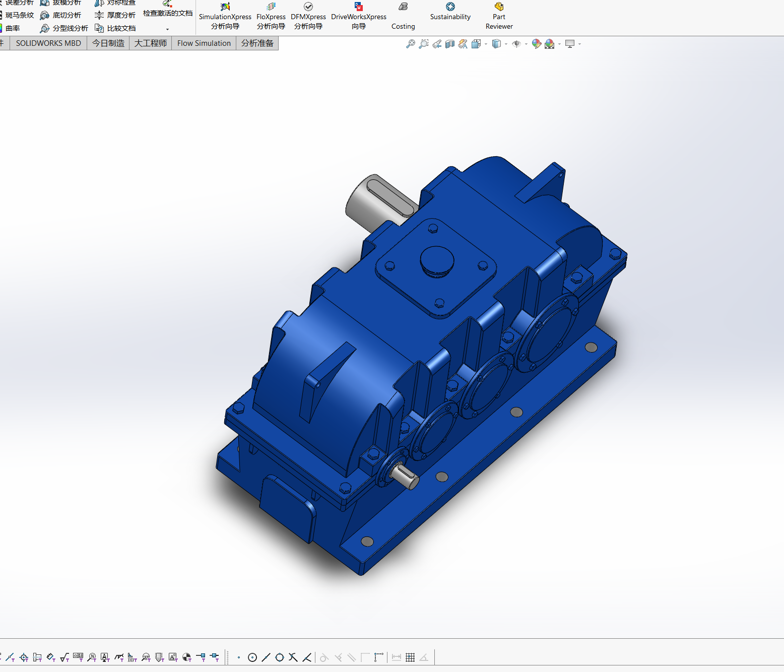The height and width of the screenshot is (672, 784).
Task: Open Dynamic Annotation Views icon
Action: (463, 44)
